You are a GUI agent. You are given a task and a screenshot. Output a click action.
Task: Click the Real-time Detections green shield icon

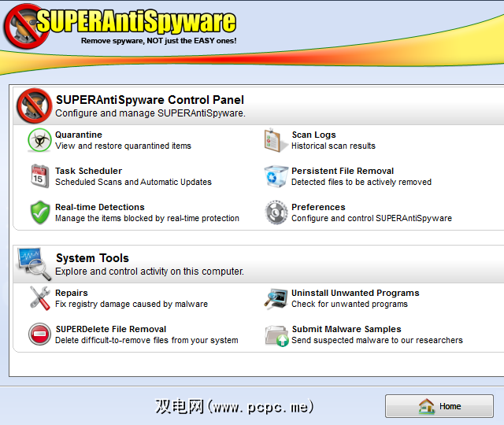tap(40, 213)
